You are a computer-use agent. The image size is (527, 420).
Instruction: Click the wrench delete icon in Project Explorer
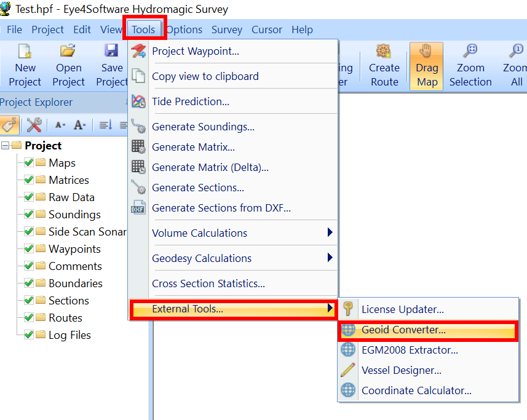[34, 125]
